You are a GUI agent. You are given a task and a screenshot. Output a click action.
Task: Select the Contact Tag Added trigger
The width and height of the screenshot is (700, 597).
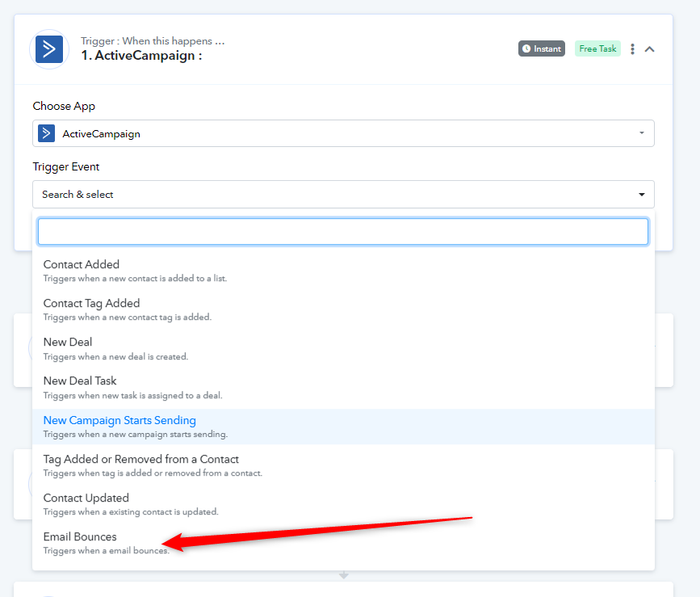pyautogui.click(x=343, y=309)
